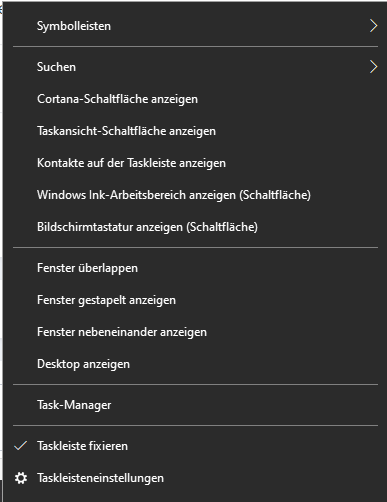Unlock the taskbar via Taskleiste fixieren label

82,446
